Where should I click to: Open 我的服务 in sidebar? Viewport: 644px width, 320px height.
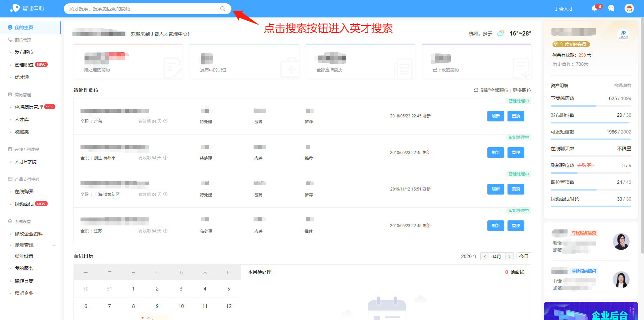coord(24,268)
